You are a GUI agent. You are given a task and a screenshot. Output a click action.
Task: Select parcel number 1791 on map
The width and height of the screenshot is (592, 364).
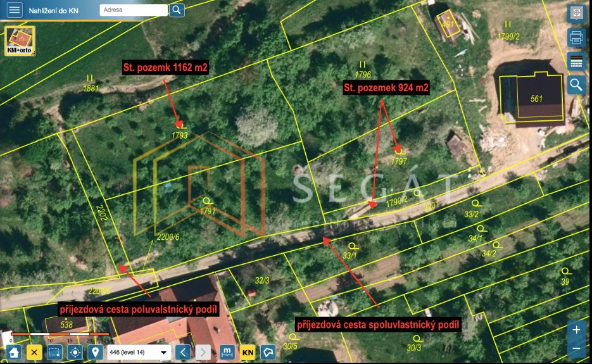click(208, 211)
